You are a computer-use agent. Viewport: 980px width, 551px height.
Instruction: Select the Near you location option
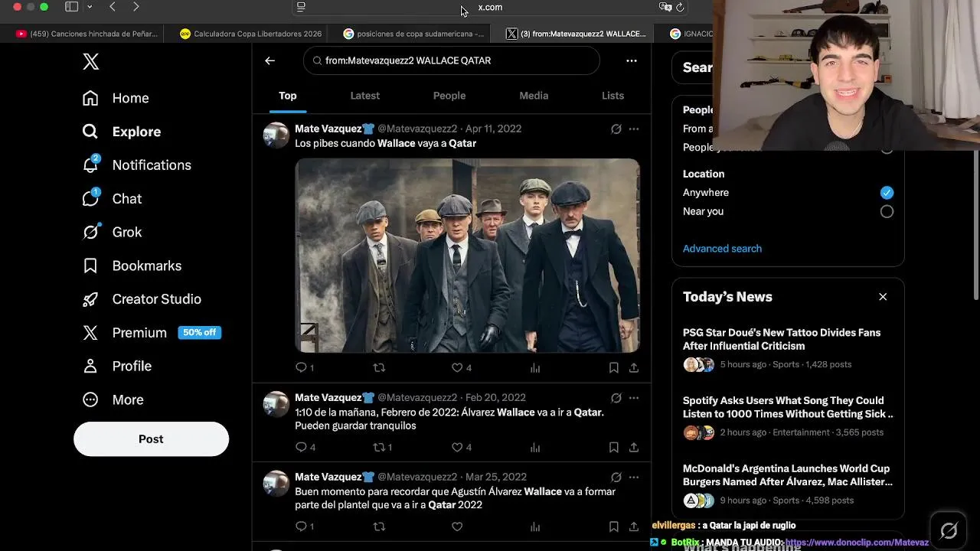(x=887, y=211)
